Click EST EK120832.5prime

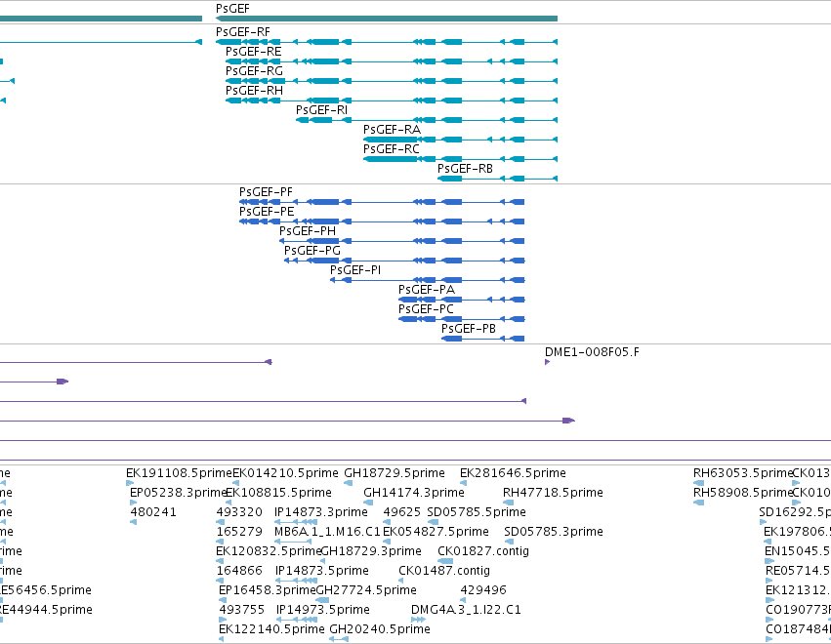click(x=269, y=550)
